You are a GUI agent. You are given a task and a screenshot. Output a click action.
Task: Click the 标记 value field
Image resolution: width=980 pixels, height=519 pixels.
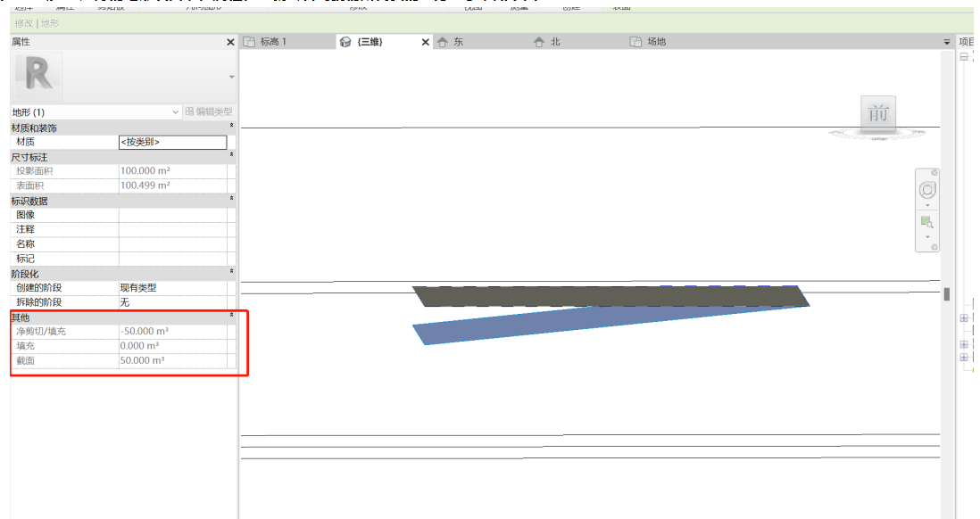pos(173,259)
